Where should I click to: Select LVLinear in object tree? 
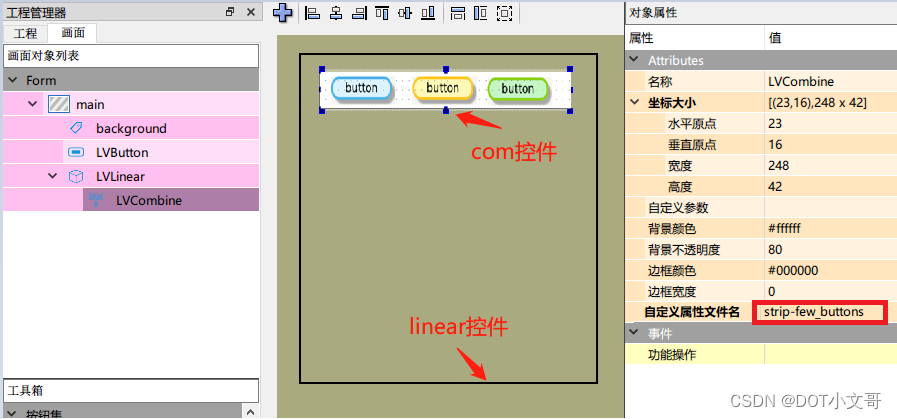tap(119, 176)
